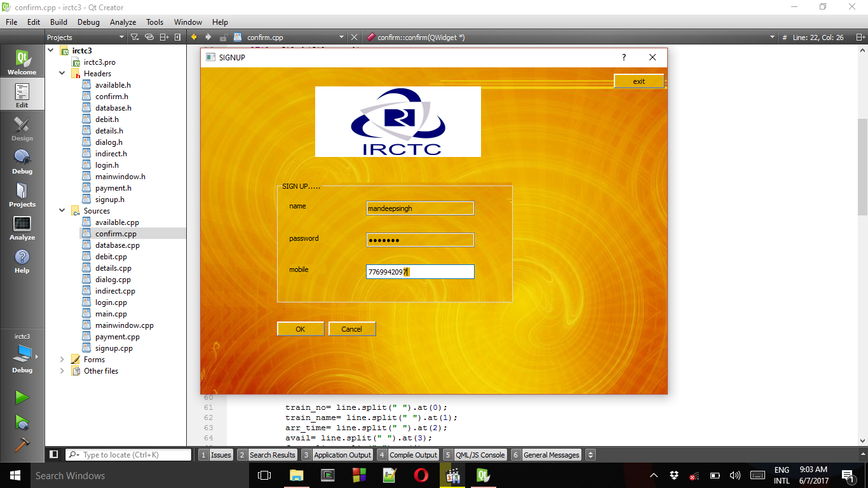Open the File menu
The height and width of the screenshot is (488, 868).
point(11,22)
